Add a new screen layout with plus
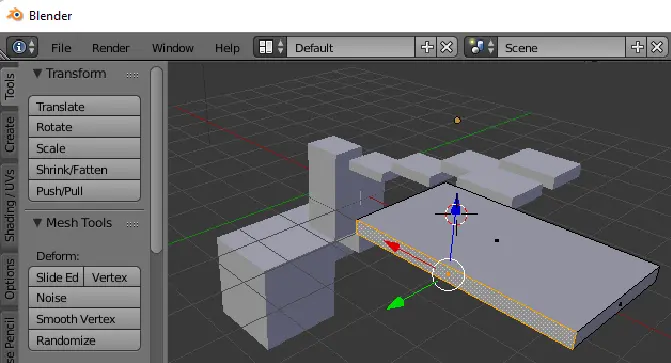This screenshot has height=363, width=671. point(426,47)
